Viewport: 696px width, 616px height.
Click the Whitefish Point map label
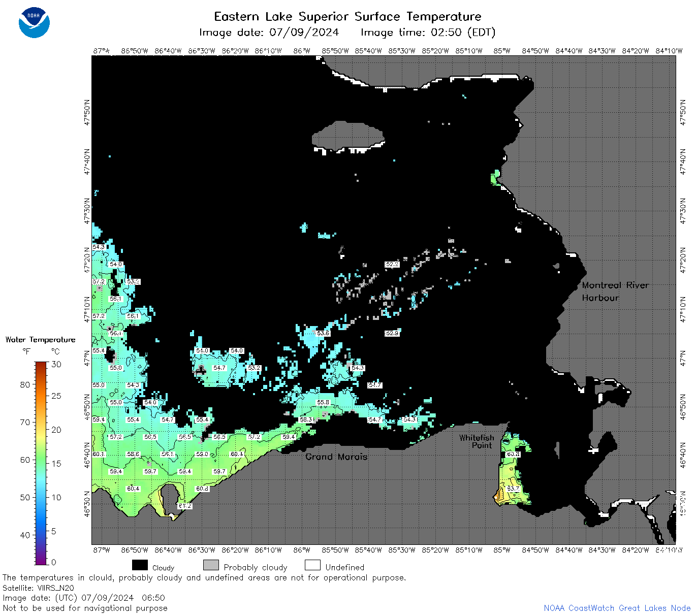pos(477,441)
